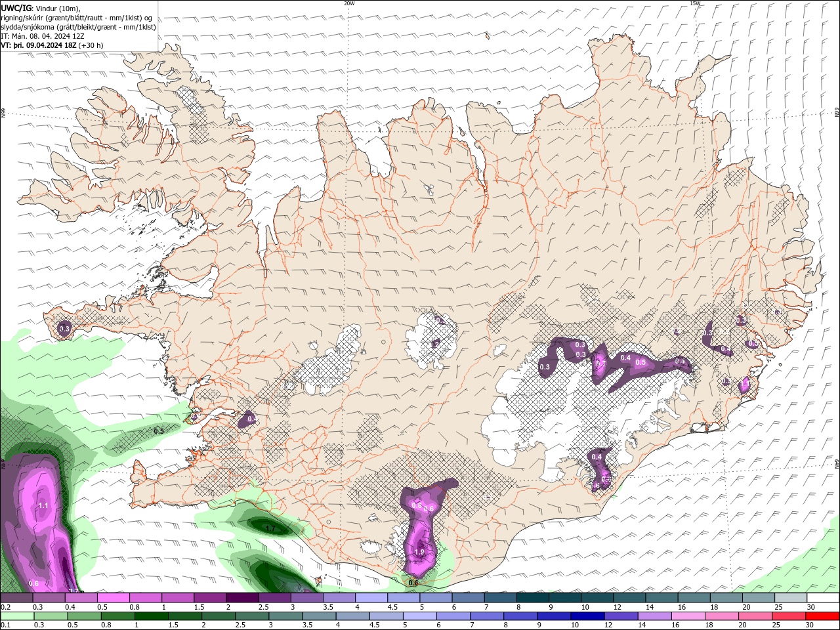Click the "0.1" legend label
The width and height of the screenshot is (840, 630).
pos(5,625)
